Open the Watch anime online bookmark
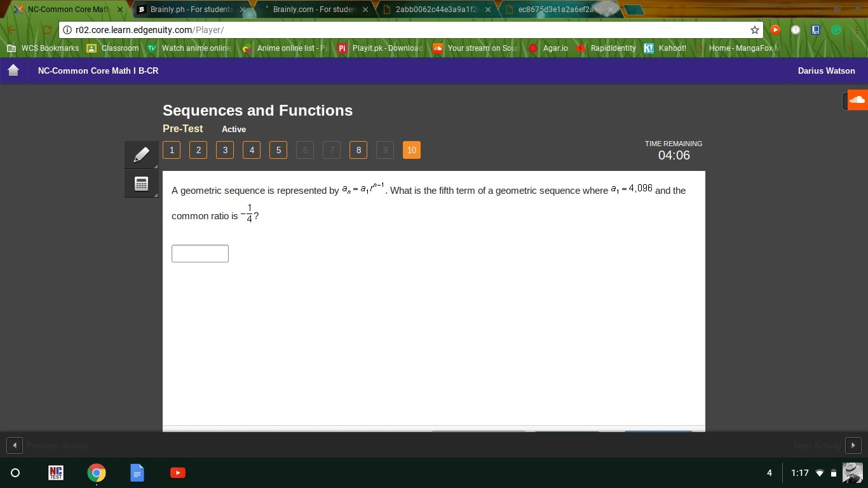Screen dimensions: 868x488 189,48
